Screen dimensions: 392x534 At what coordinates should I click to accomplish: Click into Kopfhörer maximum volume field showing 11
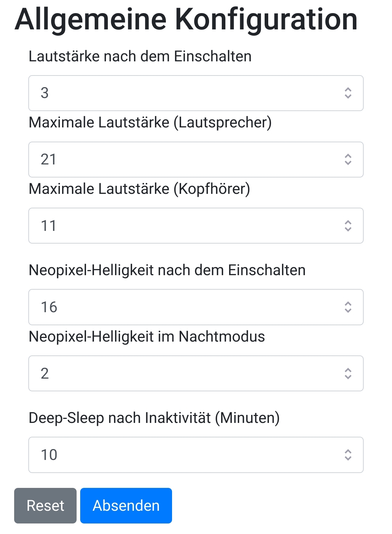point(196,225)
